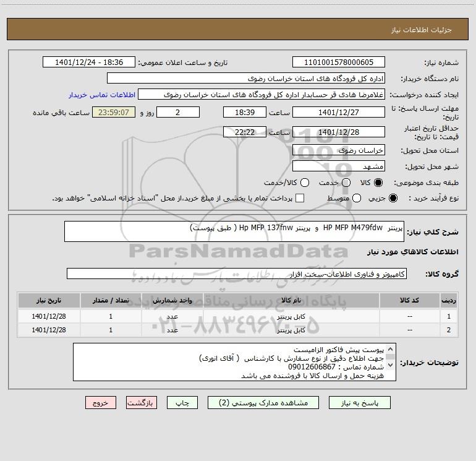The image size is (476, 461).
Task: Click the کد کالا column header
Action: (409, 301)
